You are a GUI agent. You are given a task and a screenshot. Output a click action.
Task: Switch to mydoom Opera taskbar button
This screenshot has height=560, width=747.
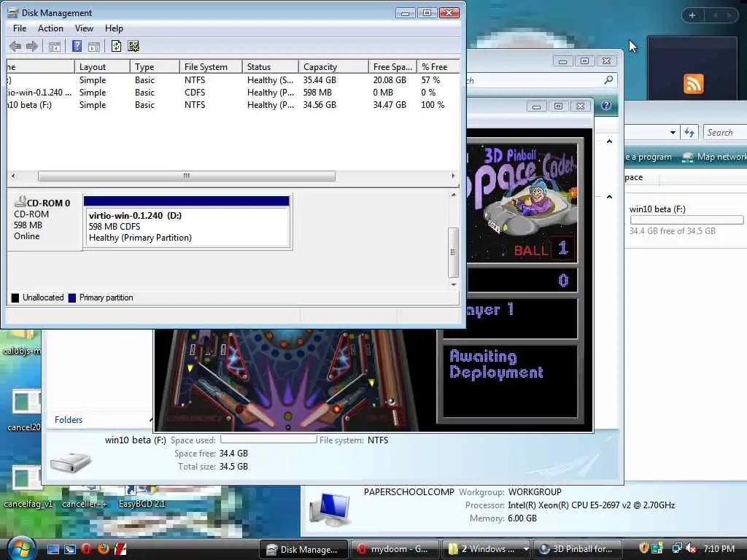(393, 549)
